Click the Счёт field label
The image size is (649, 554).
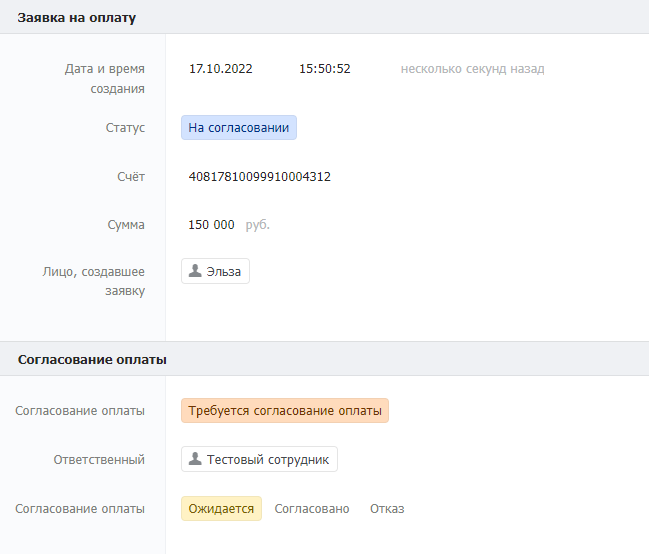coord(131,177)
